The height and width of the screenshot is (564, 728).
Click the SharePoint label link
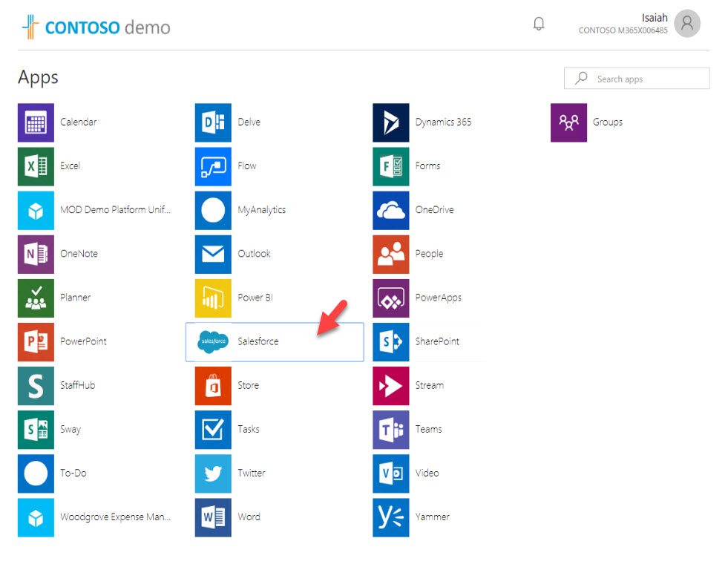437,341
